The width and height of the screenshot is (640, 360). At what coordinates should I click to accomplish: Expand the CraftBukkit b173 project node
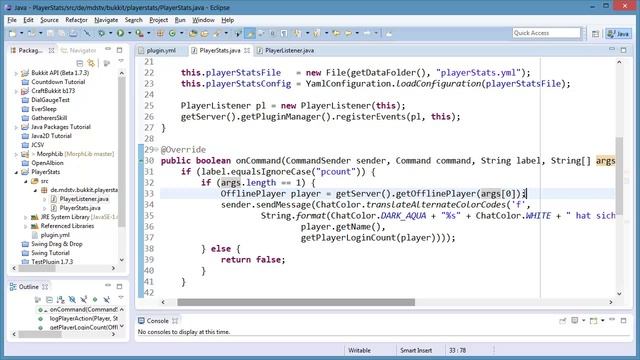(16, 91)
